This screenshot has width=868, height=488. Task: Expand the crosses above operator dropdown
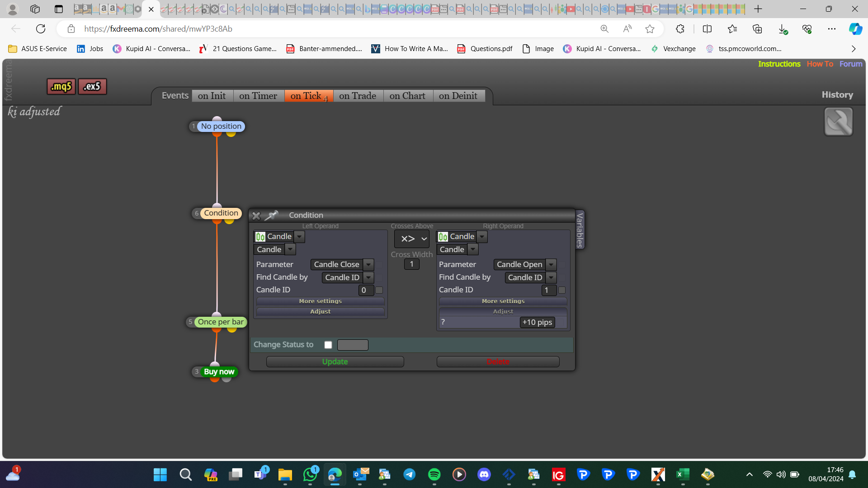412,239
